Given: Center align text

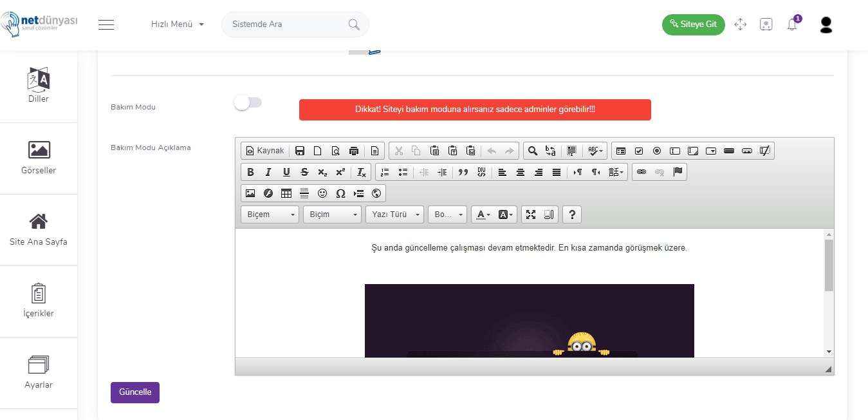Looking at the screenshot, I should pyautogui.click(x=521, y=172).
